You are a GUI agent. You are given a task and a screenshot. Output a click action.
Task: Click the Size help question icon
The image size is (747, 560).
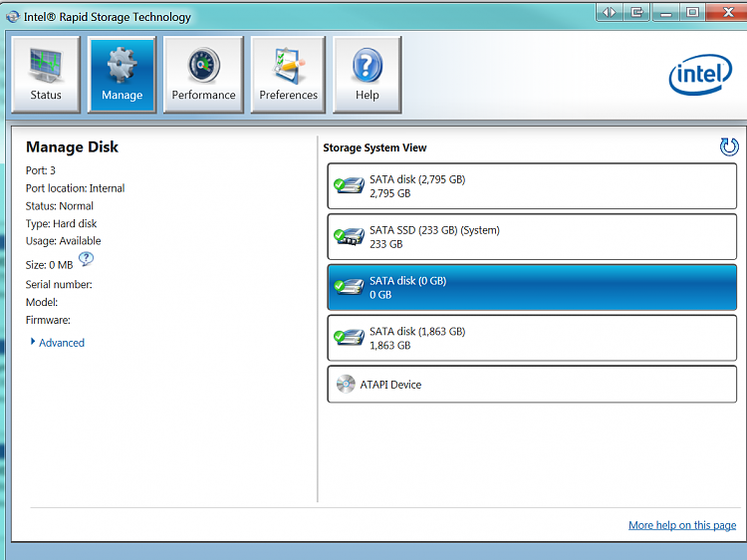click(x=86, y=259)
